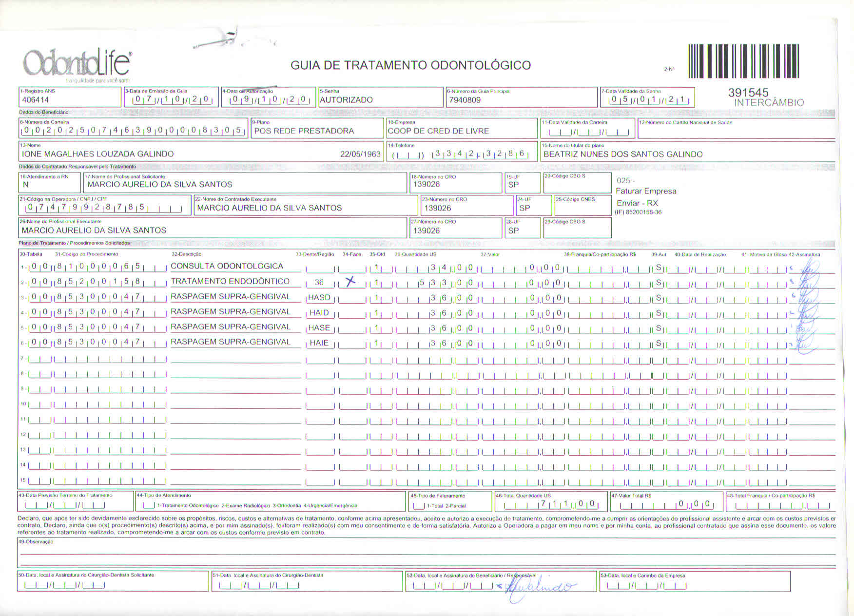Click the date field in box 53

click(647, 585)
